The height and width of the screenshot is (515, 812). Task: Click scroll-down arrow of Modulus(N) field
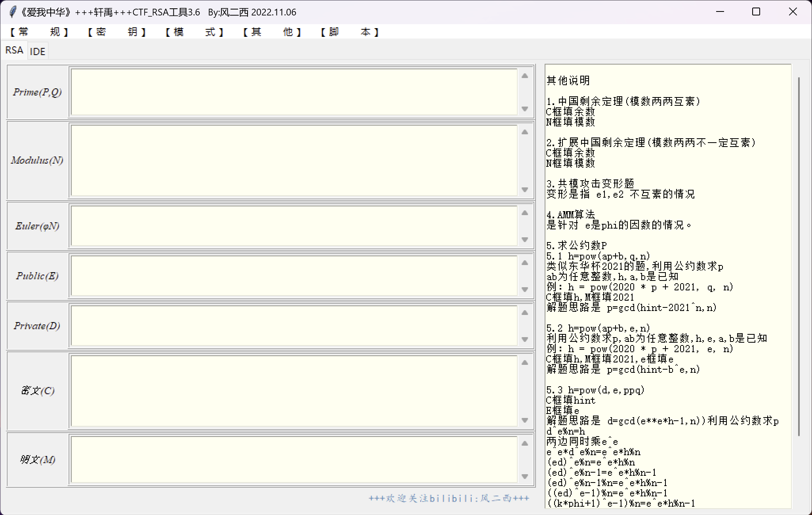coord(525,190)
